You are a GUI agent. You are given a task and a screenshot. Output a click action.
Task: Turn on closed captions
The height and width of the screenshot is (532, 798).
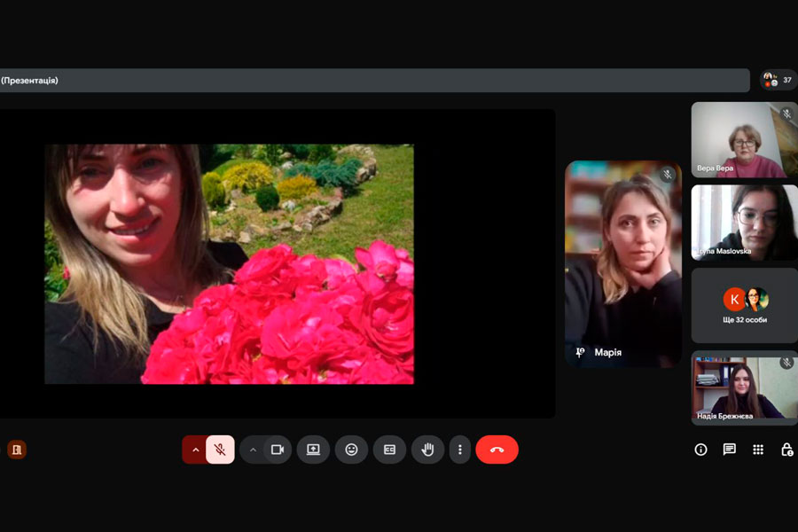pos(389,450)
